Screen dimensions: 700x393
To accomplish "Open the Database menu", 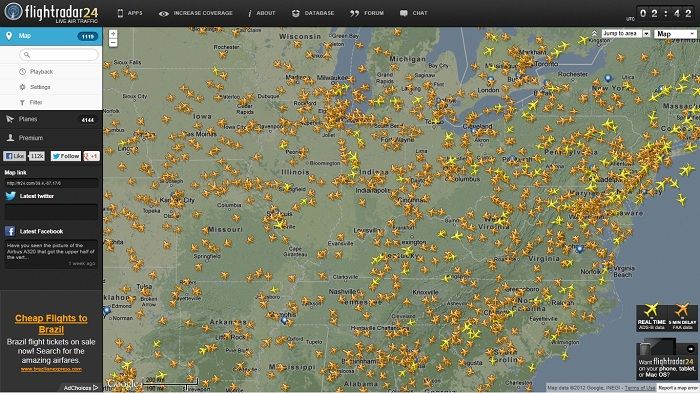I will (x=313, y=13).
